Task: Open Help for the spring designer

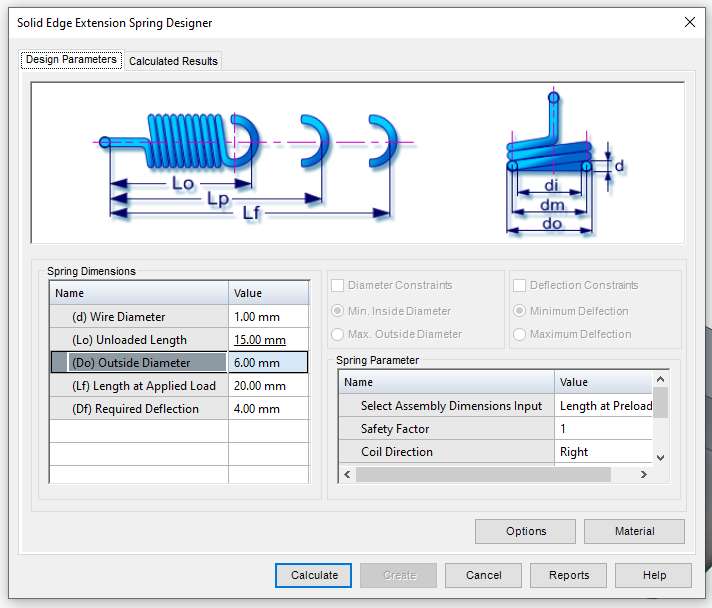Action: click(654, 575)
